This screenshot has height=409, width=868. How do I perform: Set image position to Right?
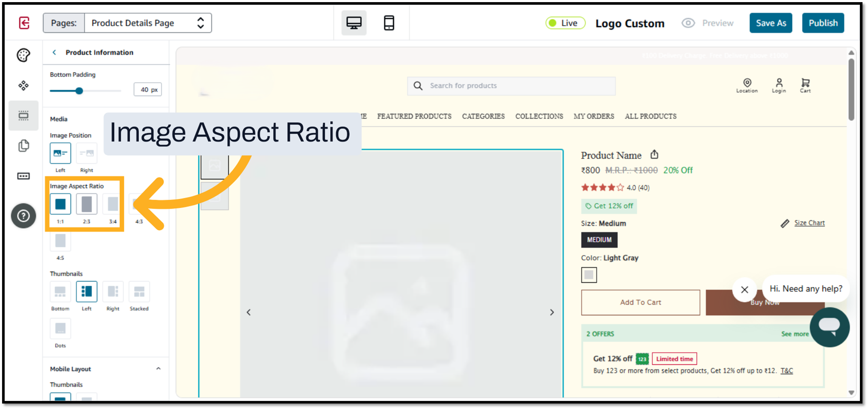click(86, 153)
